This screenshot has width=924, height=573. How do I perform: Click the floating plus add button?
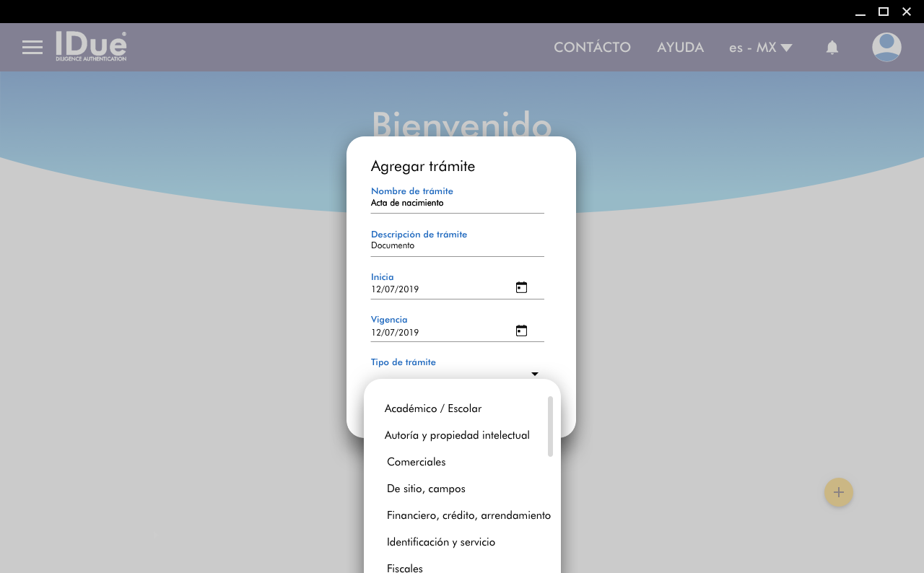tap(838, 492)
